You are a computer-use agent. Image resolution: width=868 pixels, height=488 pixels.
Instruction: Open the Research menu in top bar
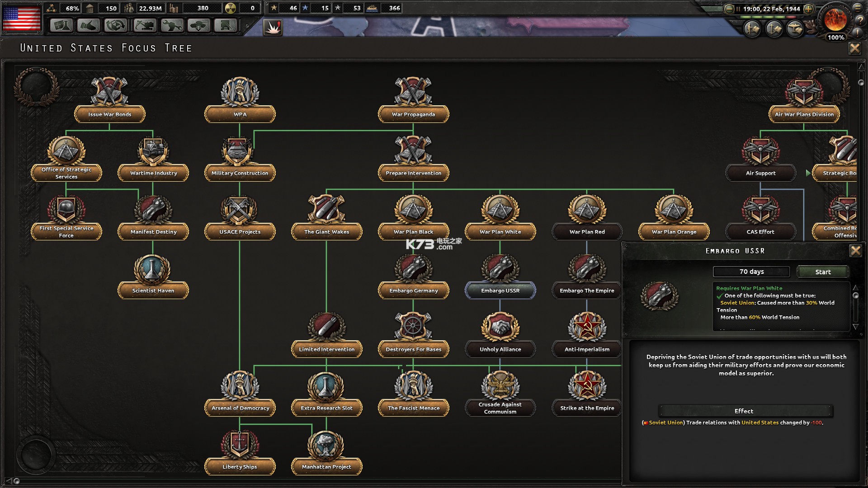coord(61,25)
